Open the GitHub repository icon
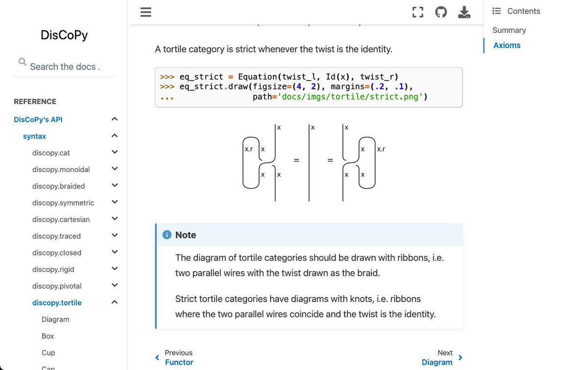 [x=441, y=12]
